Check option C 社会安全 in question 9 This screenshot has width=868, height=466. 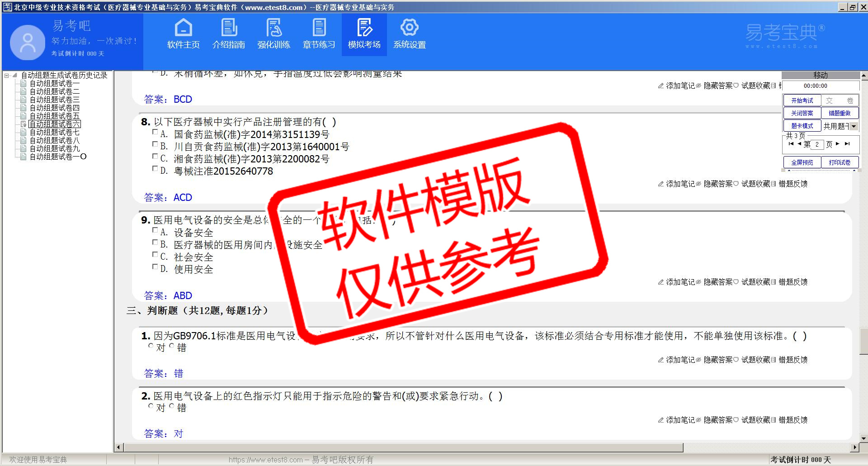[x=155, y=255]
